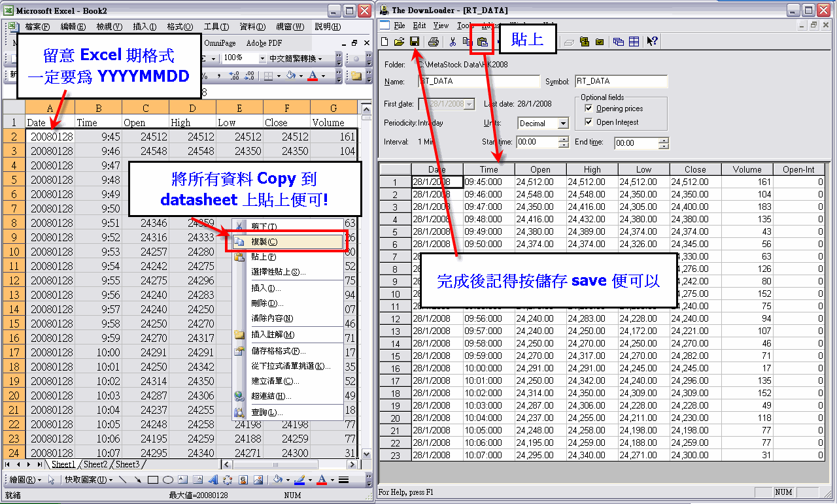
Task: Toggle Open Interest checkbox
Action: (x=589, y=122)
